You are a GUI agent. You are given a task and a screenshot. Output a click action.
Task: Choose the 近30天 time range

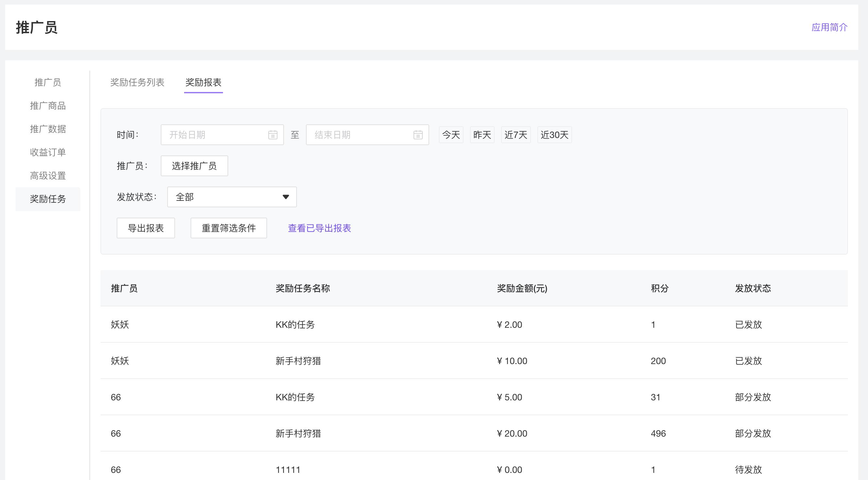point(554,135)
